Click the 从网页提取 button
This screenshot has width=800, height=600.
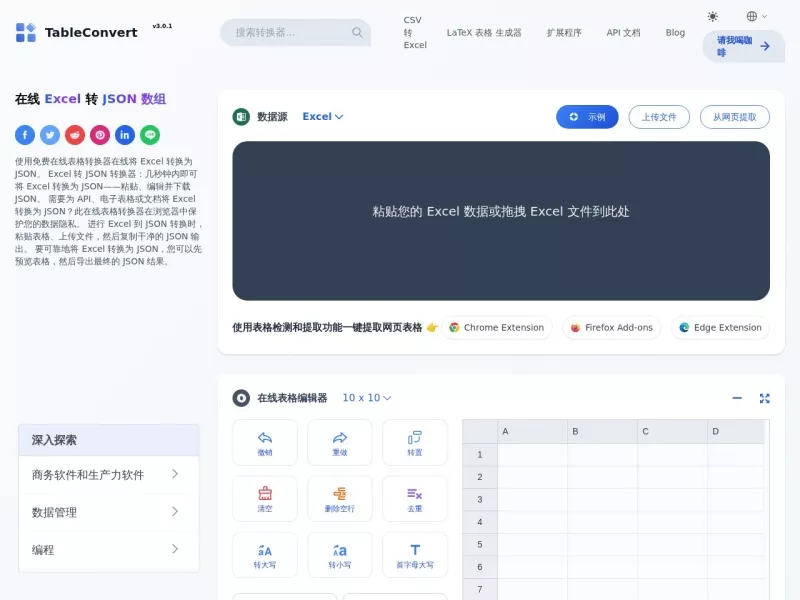tap(735, 117)
